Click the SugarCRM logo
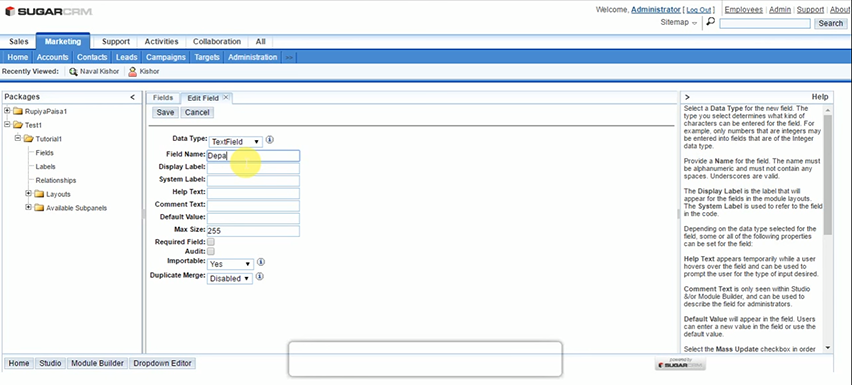Screen dimensions: 852x385 pyautogui.click(x=48, y=11)
